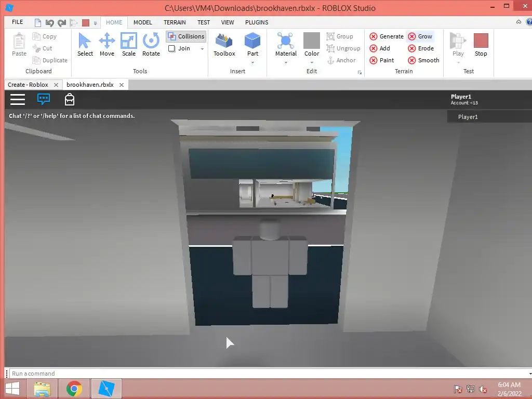Open File Explorer from the taskbar
532x399 pixels.
pyautogui.click(x=43, y=389)
